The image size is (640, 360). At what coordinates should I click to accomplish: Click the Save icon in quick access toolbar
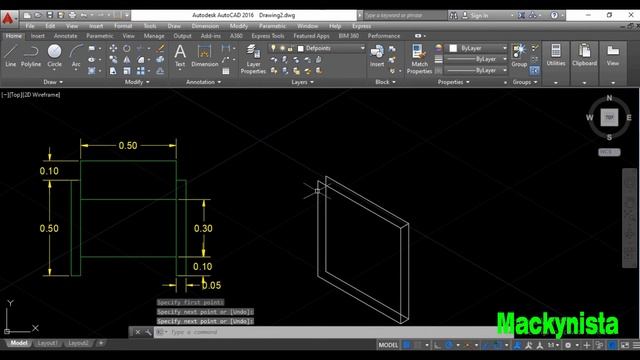tap(49, 15)
